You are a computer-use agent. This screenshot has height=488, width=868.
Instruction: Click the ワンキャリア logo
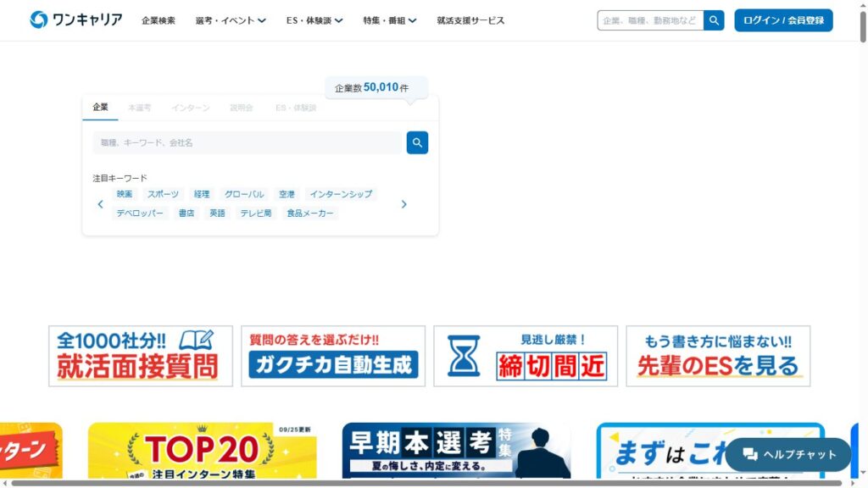[x=75, y=20]
